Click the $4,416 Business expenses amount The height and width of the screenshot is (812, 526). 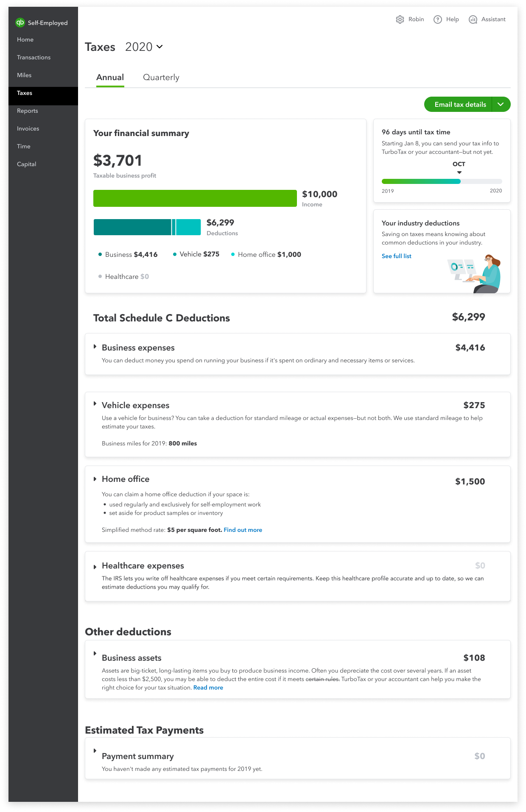(470, 348)
